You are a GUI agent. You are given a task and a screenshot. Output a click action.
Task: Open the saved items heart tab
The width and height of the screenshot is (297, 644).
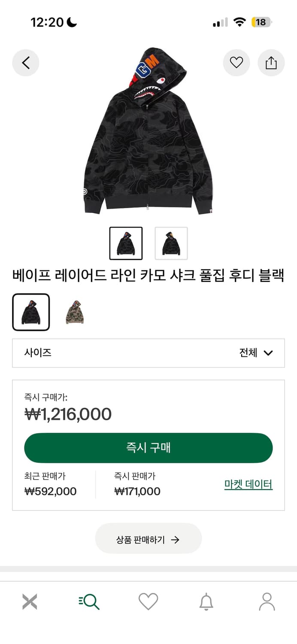coord(148,601)
